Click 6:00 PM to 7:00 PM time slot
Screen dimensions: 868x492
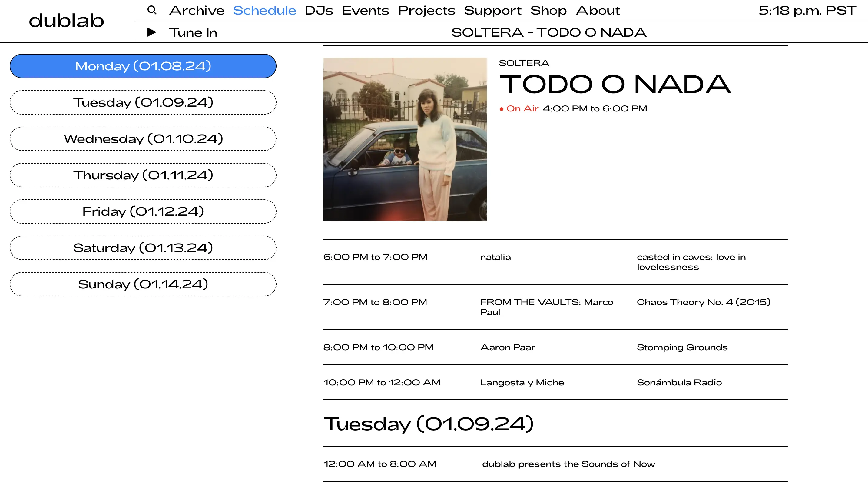coord(375,257)
